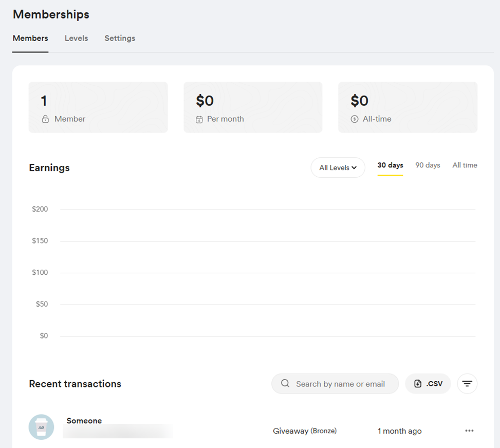This screenshot has width=500, height=448.
Task: Expand the All Levels dropdown
Action: click(x=338, y=167)
